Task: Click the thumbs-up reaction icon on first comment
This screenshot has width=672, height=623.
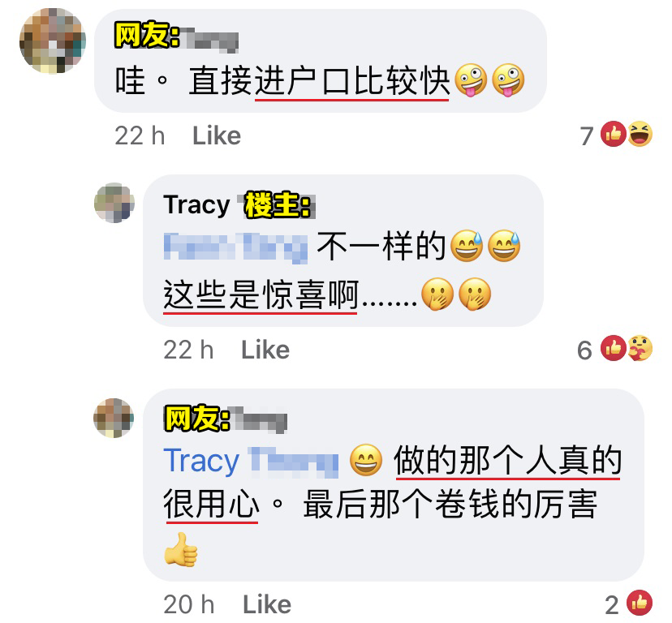Action: pos(613,134)
